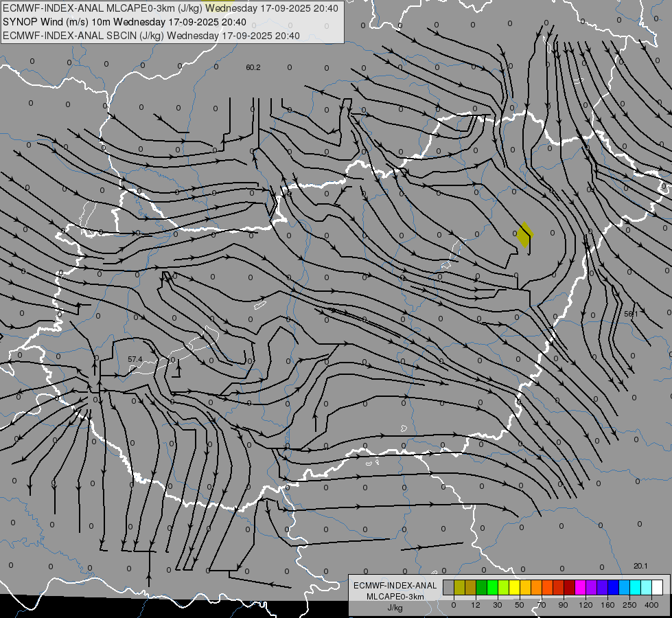Select the magenta swatch before 120

click(581, 587)
